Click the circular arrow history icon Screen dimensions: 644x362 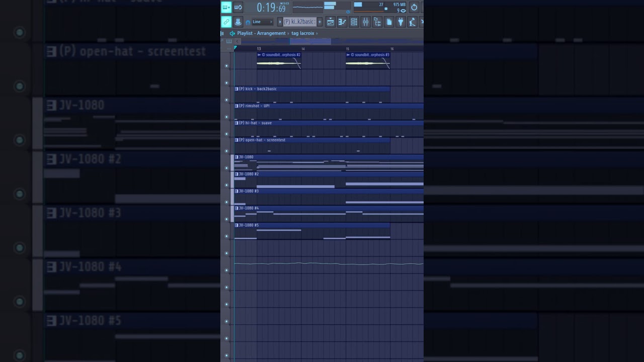(x=414, y=7)
